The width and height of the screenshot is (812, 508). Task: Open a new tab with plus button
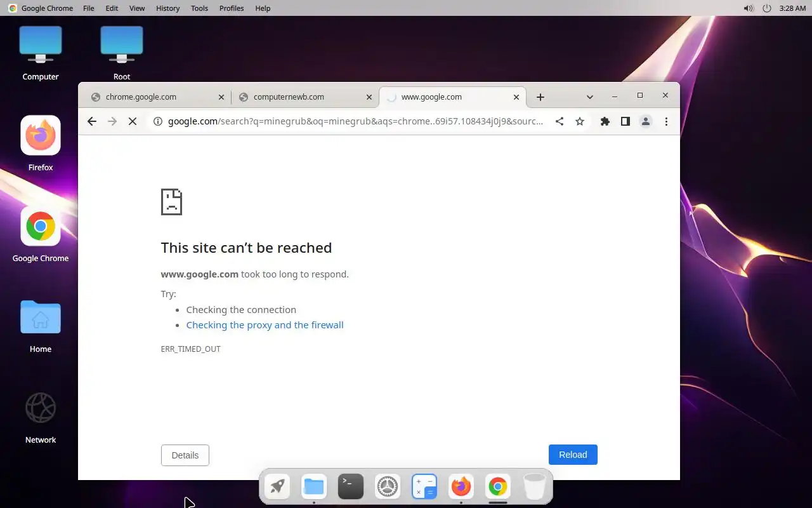pyautogui.click(x=540, y=97)
